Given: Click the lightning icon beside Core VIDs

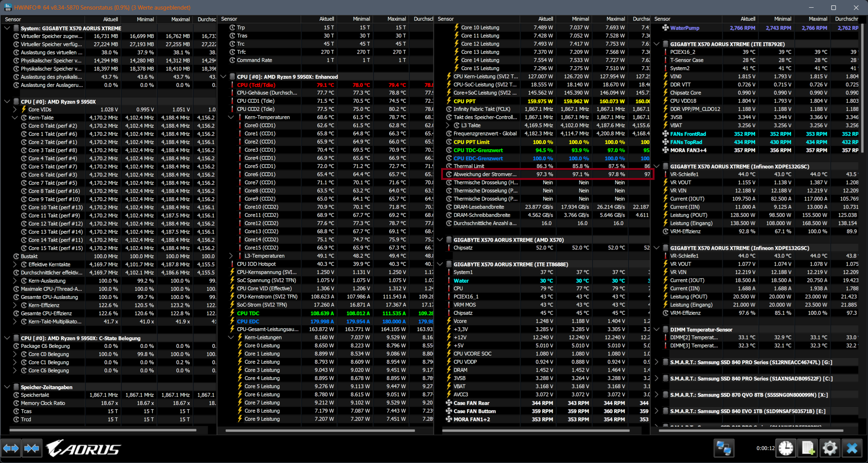Looking at the screenshot, I should 24,109.
